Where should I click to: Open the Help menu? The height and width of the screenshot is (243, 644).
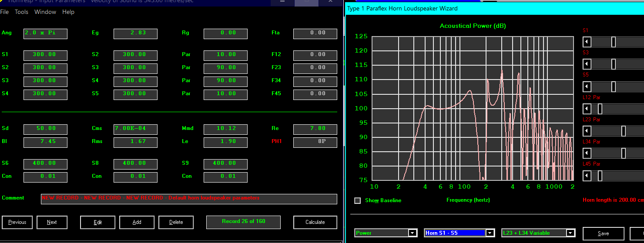coord(68,12)
